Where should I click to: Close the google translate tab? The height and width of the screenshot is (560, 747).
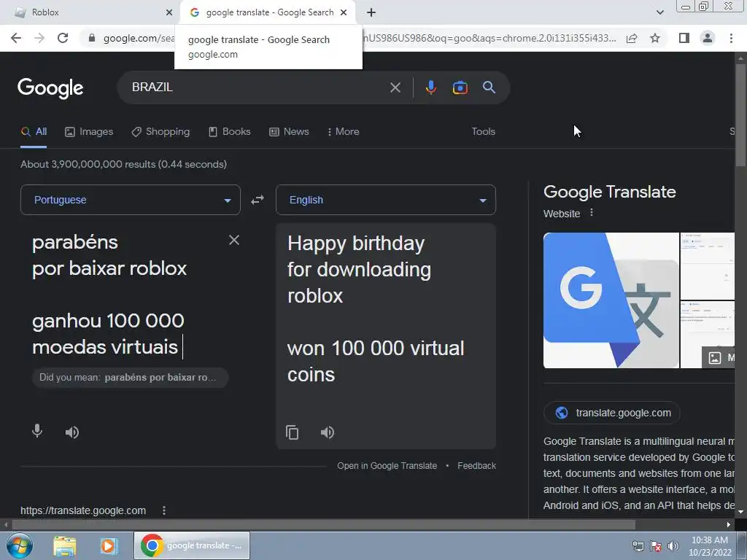[344, 12]
